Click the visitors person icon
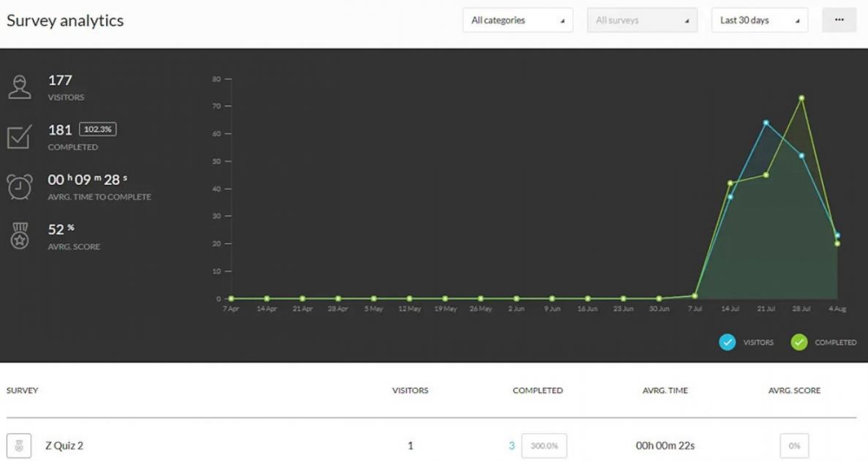Screen dimensions: 868x461 (20, 87)
